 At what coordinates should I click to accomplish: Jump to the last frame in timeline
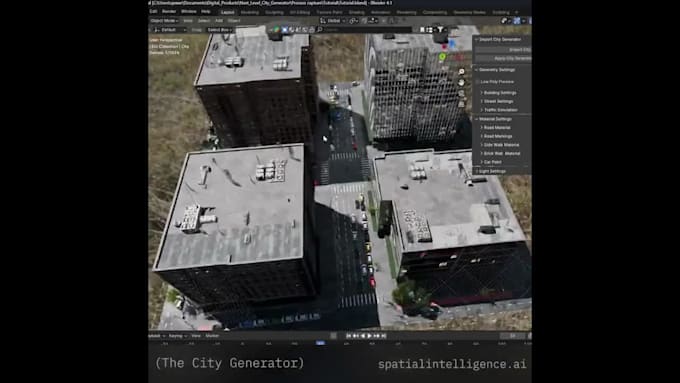[383, 336]
